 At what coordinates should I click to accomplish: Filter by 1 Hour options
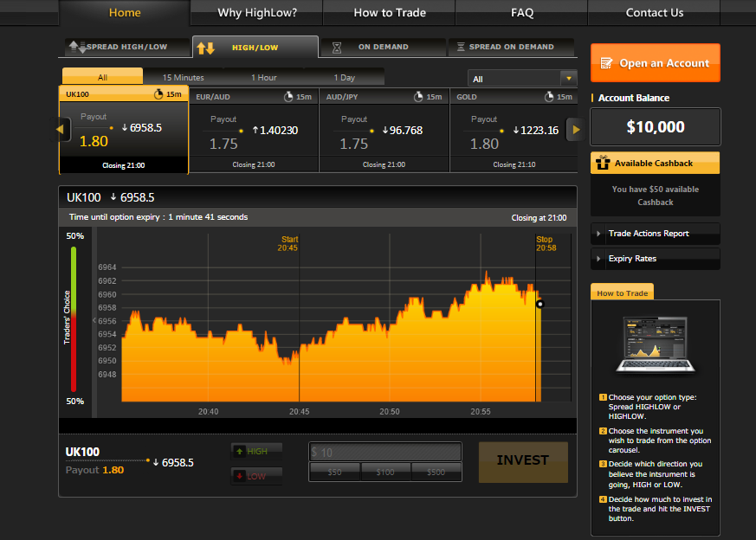tap(264, 77)
